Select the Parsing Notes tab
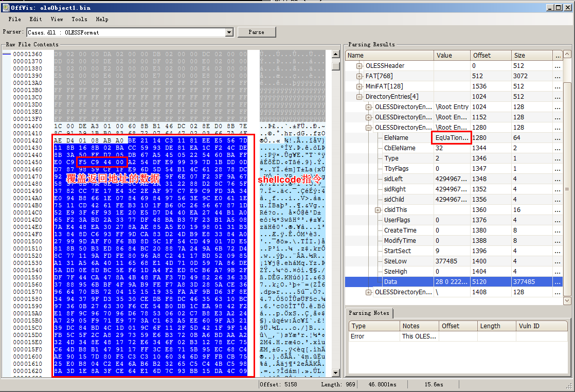 click(x=369, y=313)
